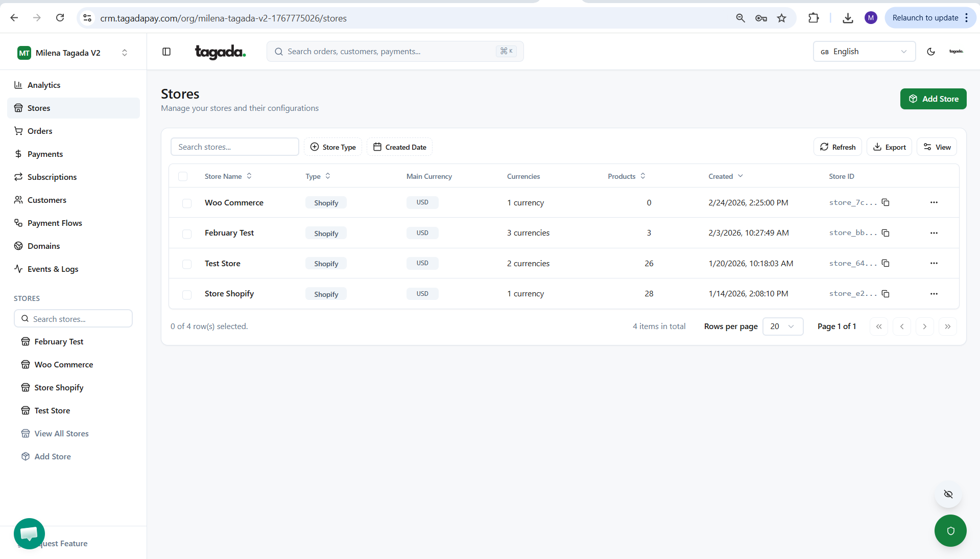Screen dimensions: 980x559
Task: Copy the Store Shopify store ID
Action: (886, 294)
